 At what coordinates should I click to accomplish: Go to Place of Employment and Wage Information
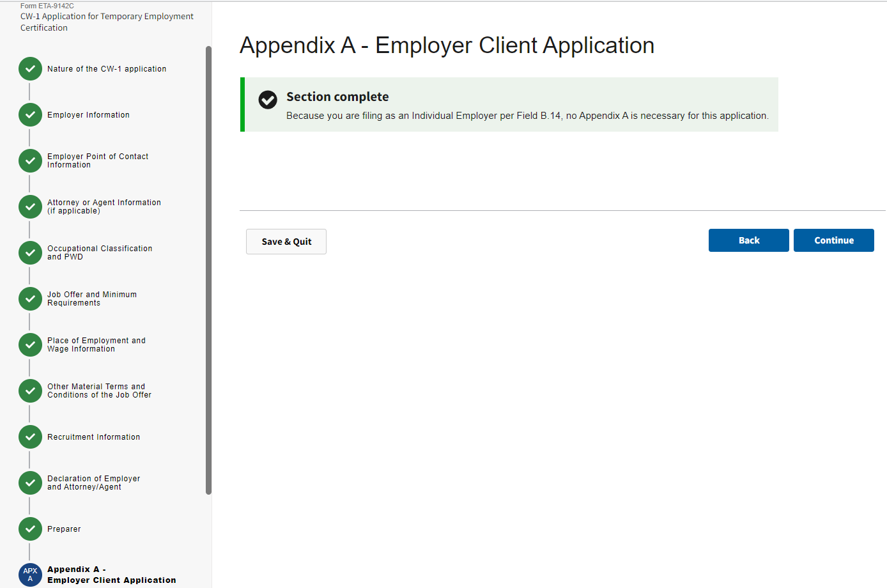point(96,344)
